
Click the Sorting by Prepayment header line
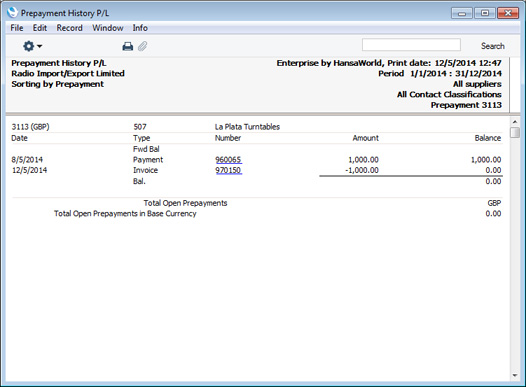coord(58,84)
